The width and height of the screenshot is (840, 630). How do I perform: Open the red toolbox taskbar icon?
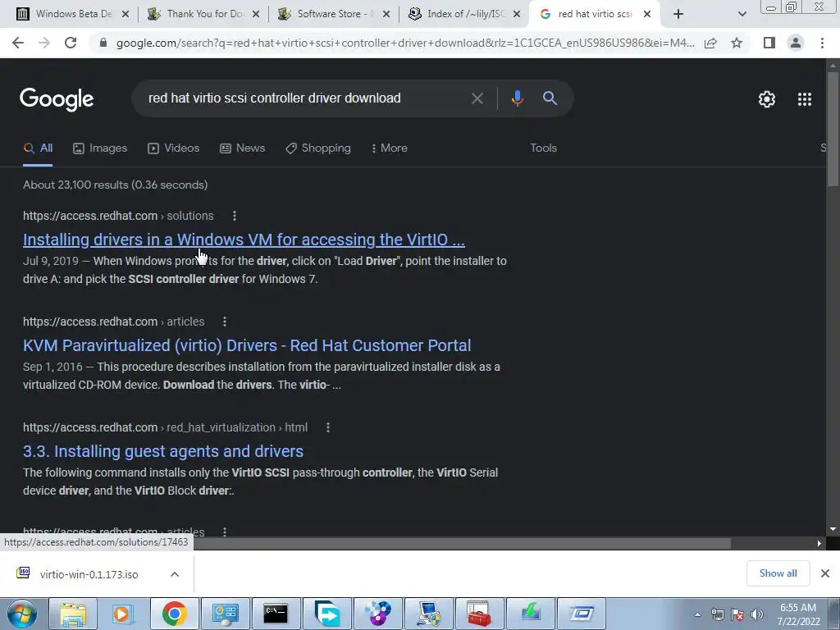click(479, 614)
